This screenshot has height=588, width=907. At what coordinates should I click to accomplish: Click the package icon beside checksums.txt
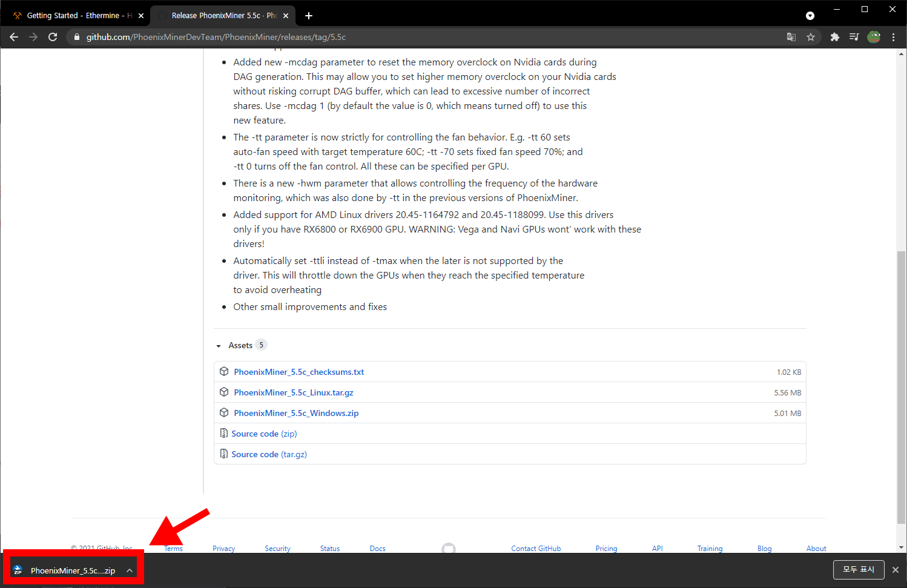(x=224, y=371)
